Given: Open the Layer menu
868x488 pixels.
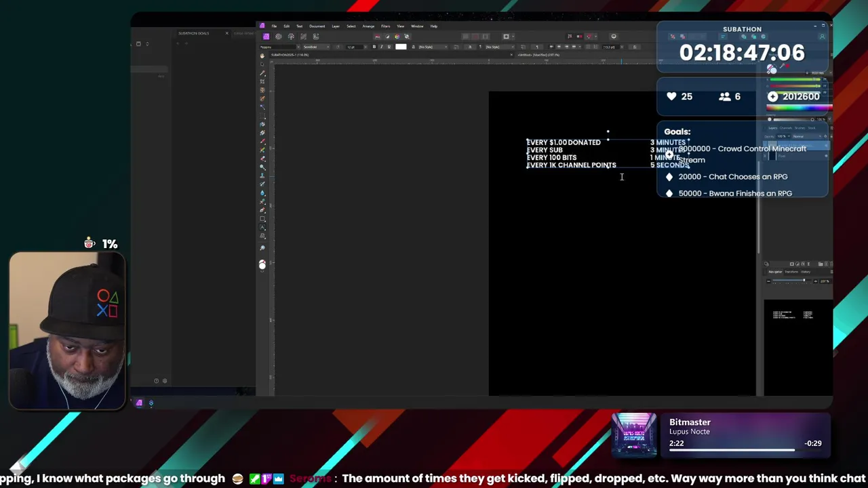Looking at the screenshot, I should click(336, 26).
